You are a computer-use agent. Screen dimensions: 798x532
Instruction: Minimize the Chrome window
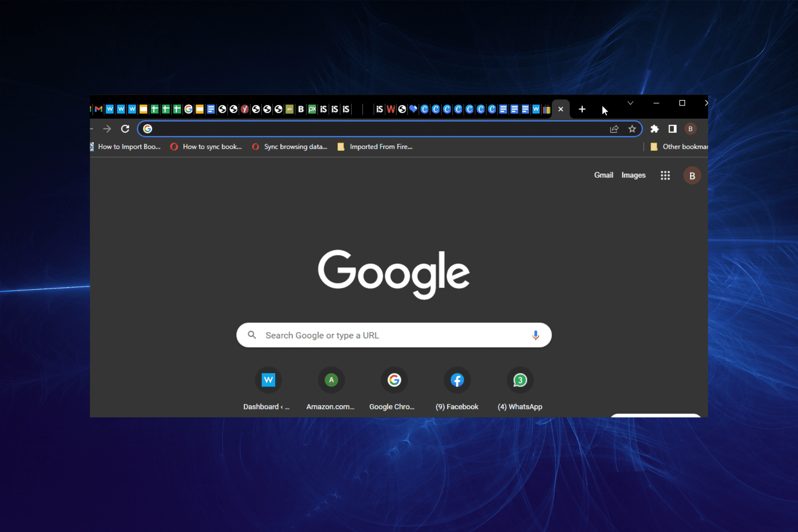(656, 103)
